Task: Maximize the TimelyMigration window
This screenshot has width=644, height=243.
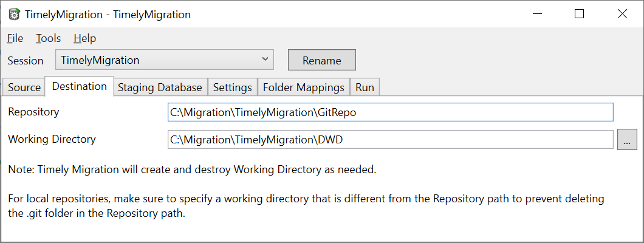Action: coord(579,14)
